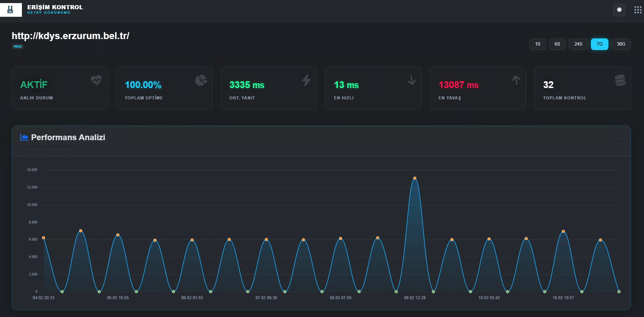Screen dimensions: 644x317
Task: Open the apps grid menu icon
Action: 637,10
